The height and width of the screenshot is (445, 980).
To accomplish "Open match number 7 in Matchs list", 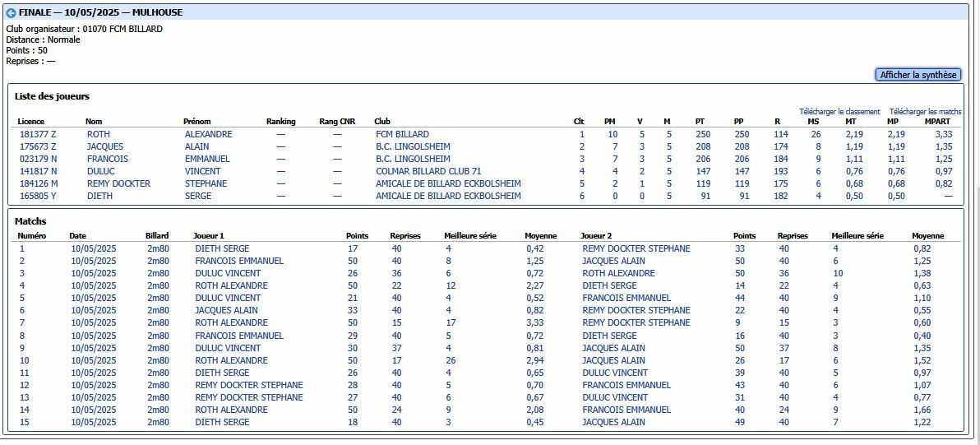I will pyautogui.click(x=22, y=322).
